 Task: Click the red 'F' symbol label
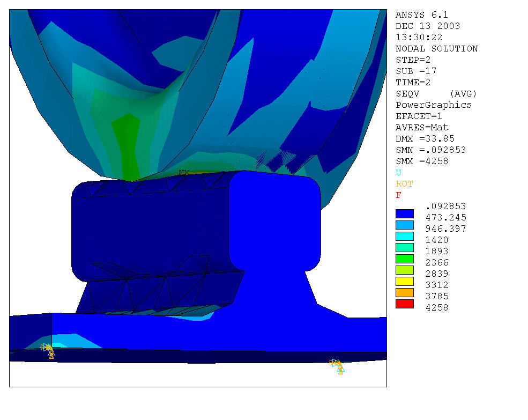(x=398, y=195)
